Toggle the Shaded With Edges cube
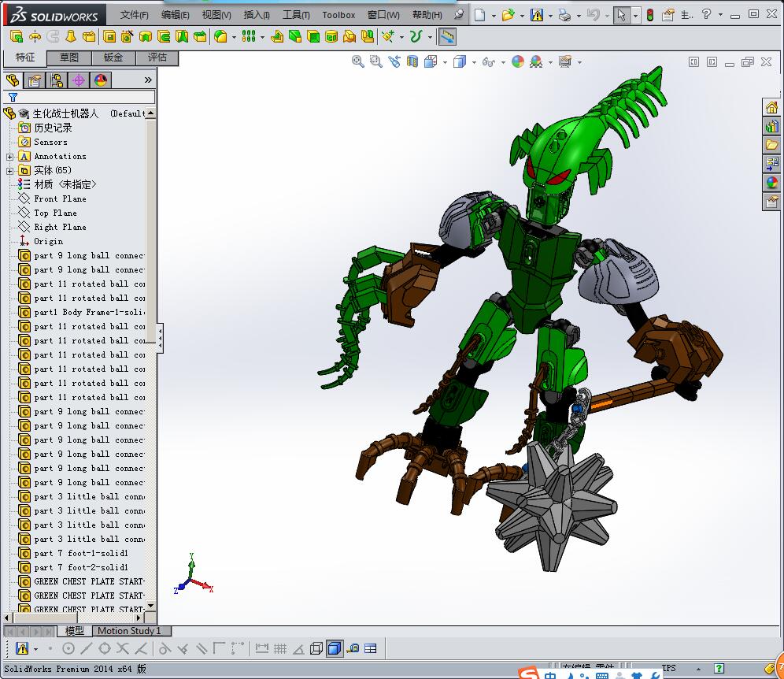Screen dimensions: 784x679 (334, 649)
